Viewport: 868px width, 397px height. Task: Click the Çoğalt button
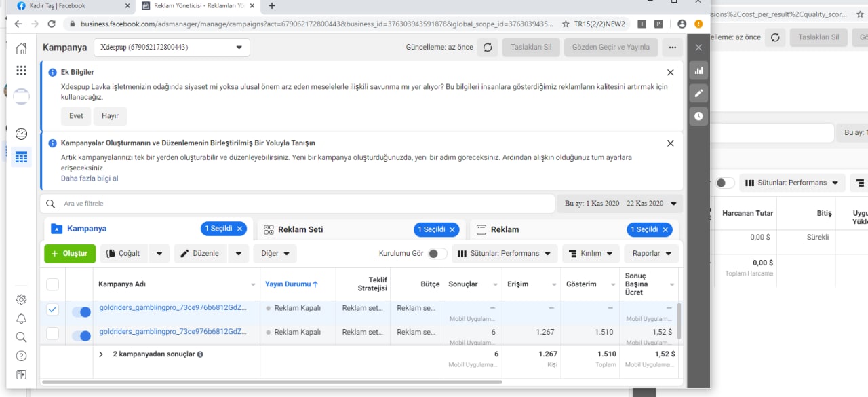(x=124, y=254)
